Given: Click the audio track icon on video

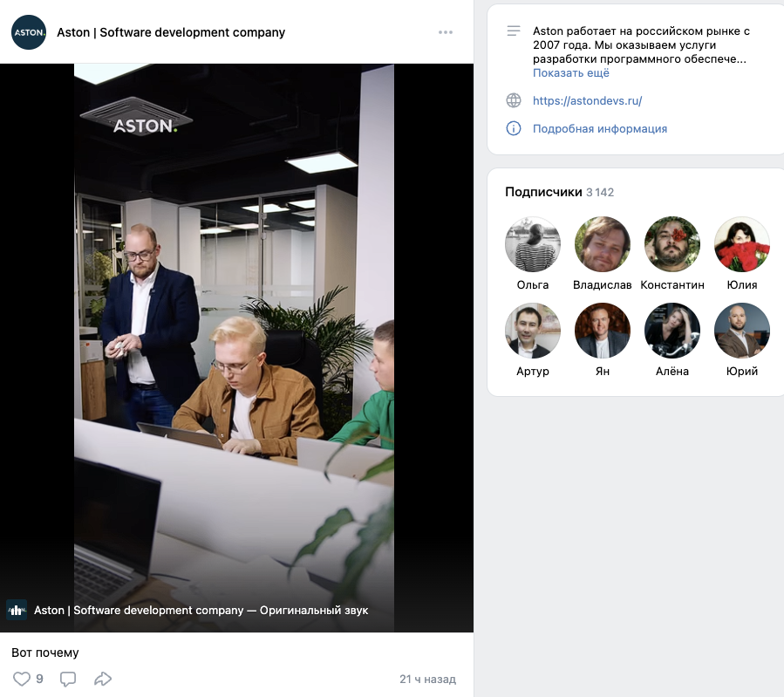Looking at the screenshot, I should 17,610.
